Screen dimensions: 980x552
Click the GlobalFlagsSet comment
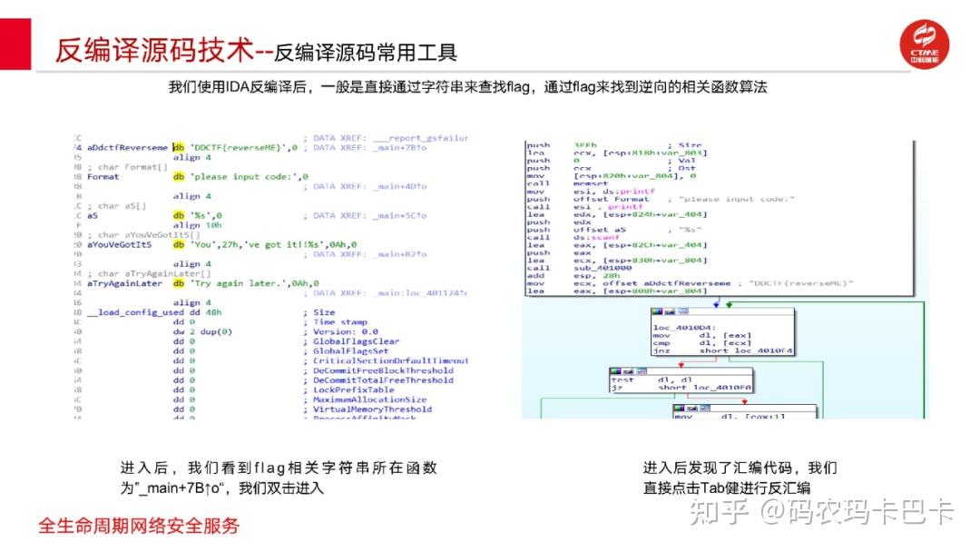point(350,351)
